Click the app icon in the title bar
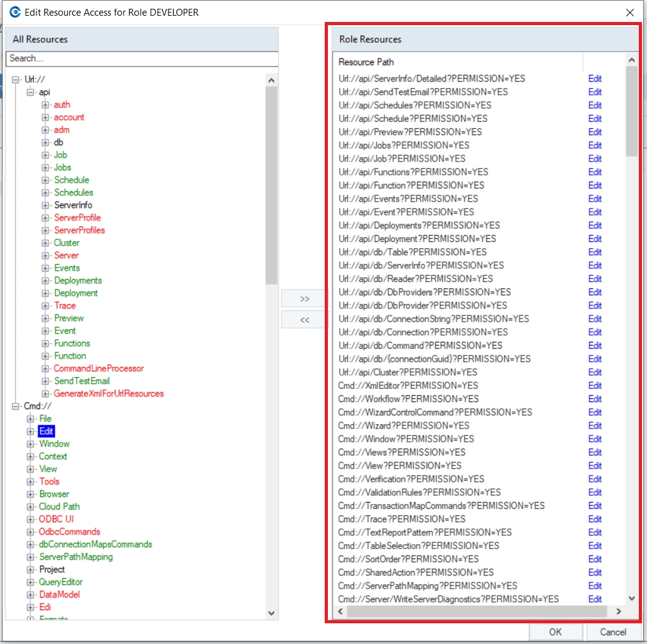647x644 pixels. 15,12
